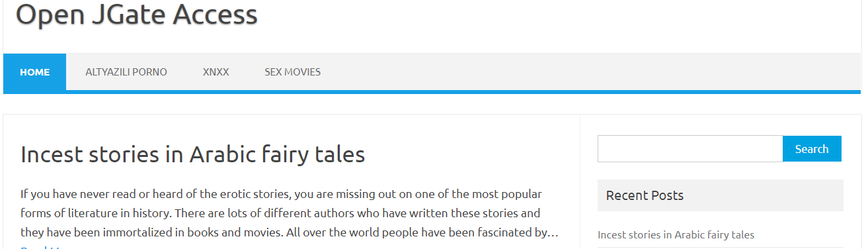Go to the XNXX menu entry
This screenshot has width=868, height=249.
pos(216,72)
